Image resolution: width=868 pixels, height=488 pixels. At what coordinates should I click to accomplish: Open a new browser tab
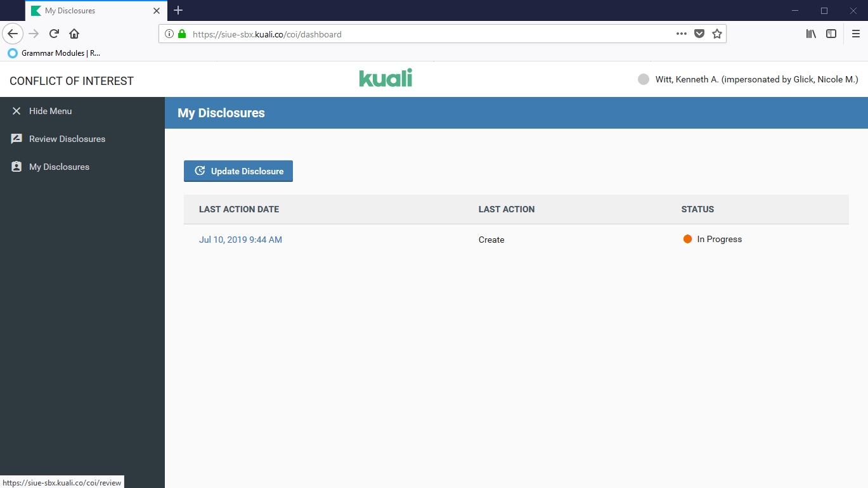[178, 10]
